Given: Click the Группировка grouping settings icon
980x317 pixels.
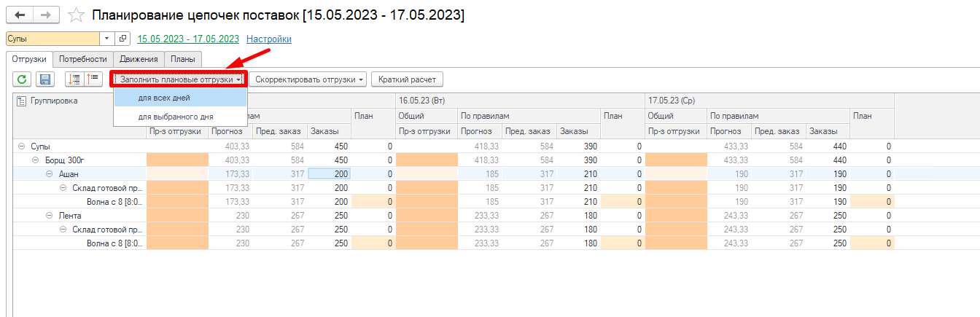Looking at the screenshot, I should tap(21, 101).
